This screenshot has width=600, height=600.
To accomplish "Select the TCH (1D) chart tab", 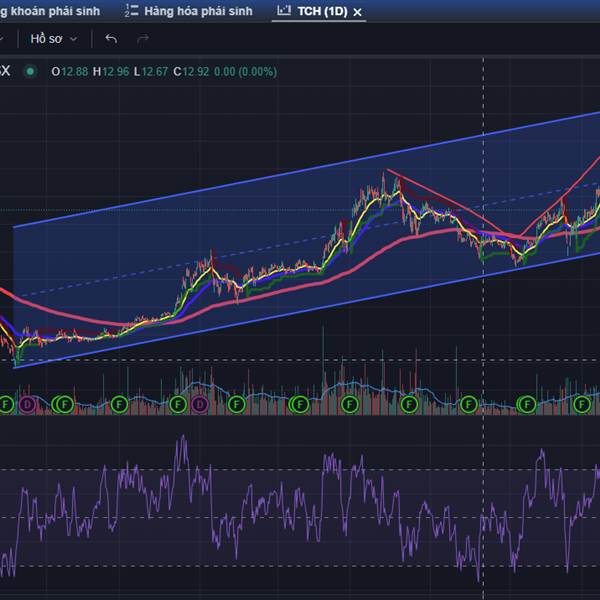I will click(x=319, y=11).
